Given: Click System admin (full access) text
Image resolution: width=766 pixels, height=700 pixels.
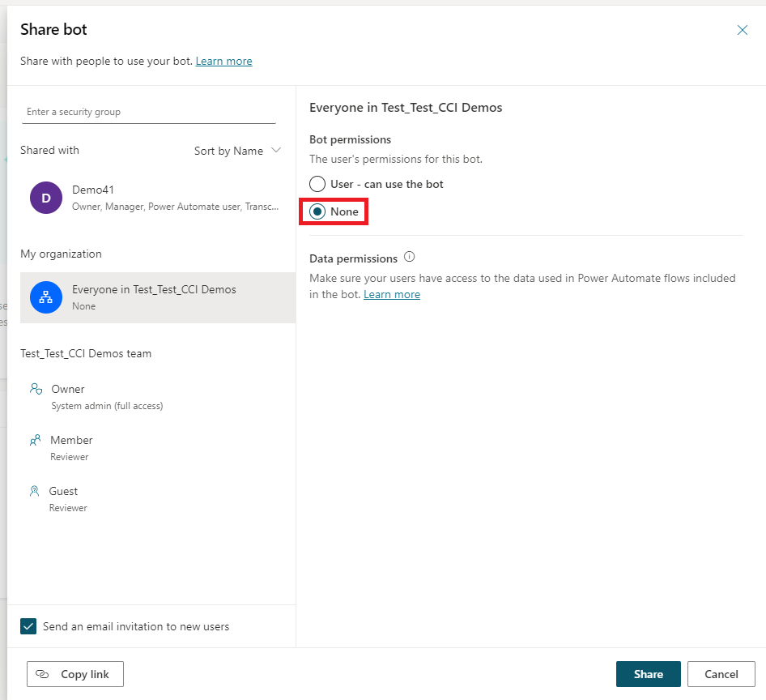Looking at the screenshot, I should click(107, 406).
